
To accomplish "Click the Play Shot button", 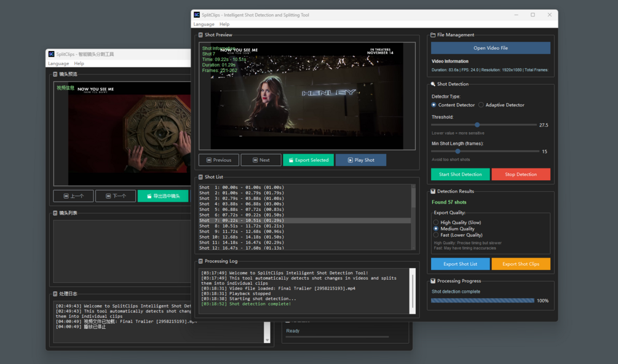I will 360,160.
